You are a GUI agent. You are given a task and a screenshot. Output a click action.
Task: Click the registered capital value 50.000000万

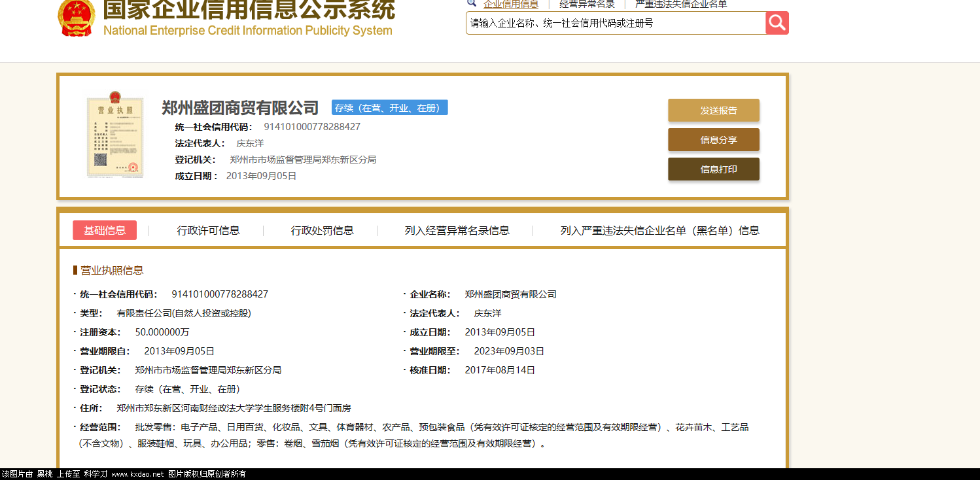coord(162,332)
